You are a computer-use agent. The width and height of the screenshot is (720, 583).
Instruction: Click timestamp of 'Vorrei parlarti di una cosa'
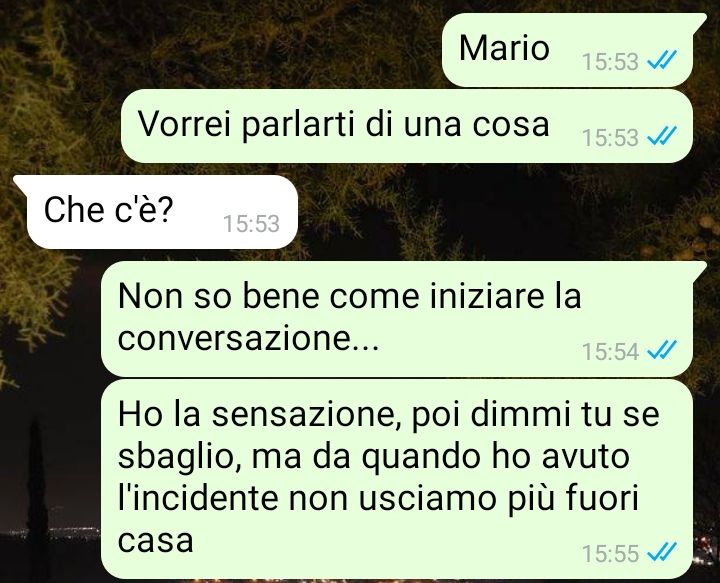click(x=610, y=137)
